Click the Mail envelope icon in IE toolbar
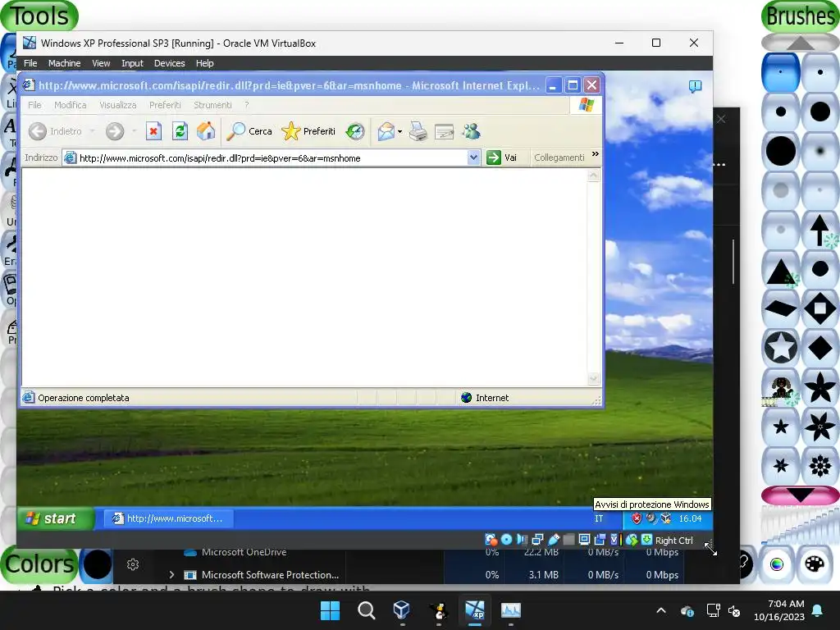 click(386, 131)
